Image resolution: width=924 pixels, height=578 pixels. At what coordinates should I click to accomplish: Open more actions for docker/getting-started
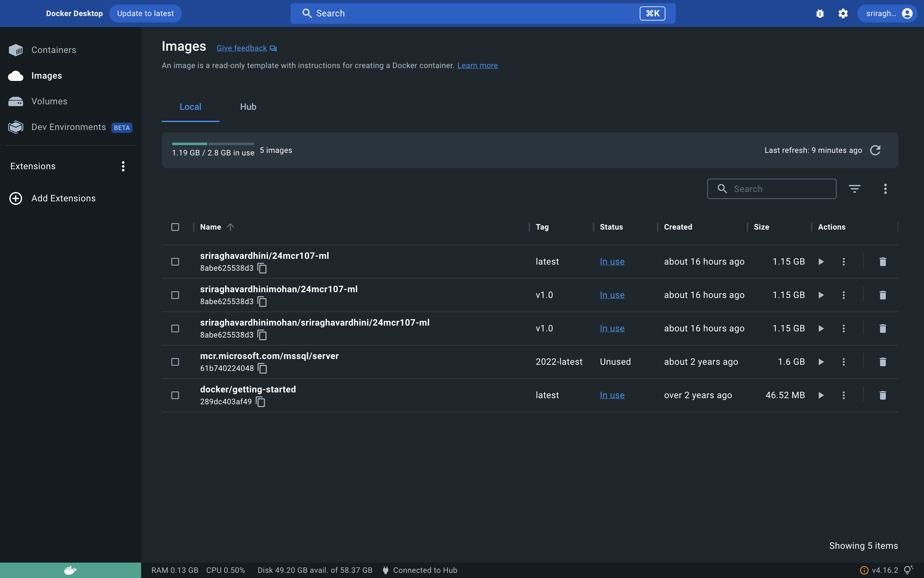pyautogui.click(x=844, y=395)
